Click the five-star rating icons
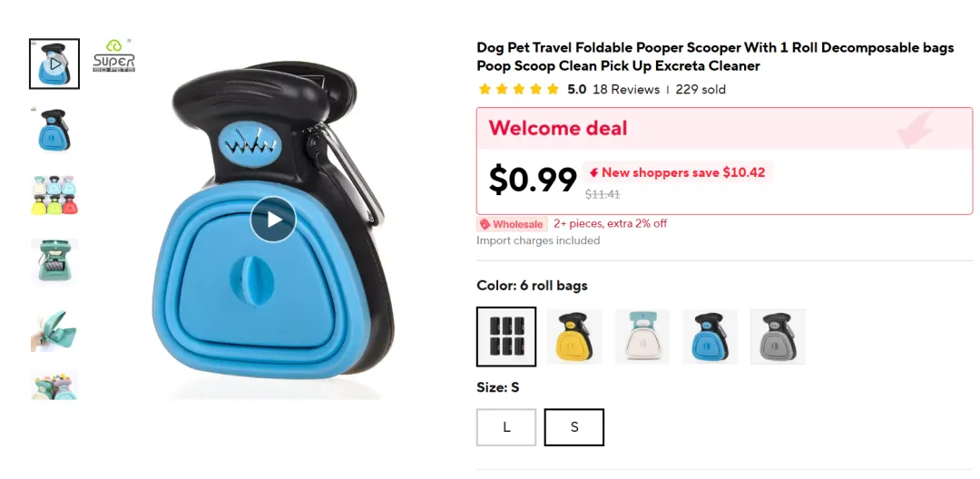The image size is (980, 479). click(x=518, y=89)
